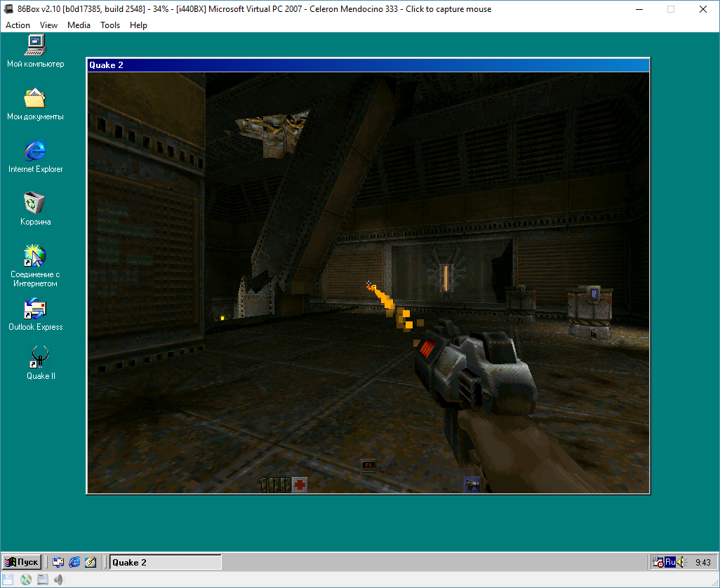Launch Internet Explorer from quick launch

pyautogui.click(x=74, y=562)
